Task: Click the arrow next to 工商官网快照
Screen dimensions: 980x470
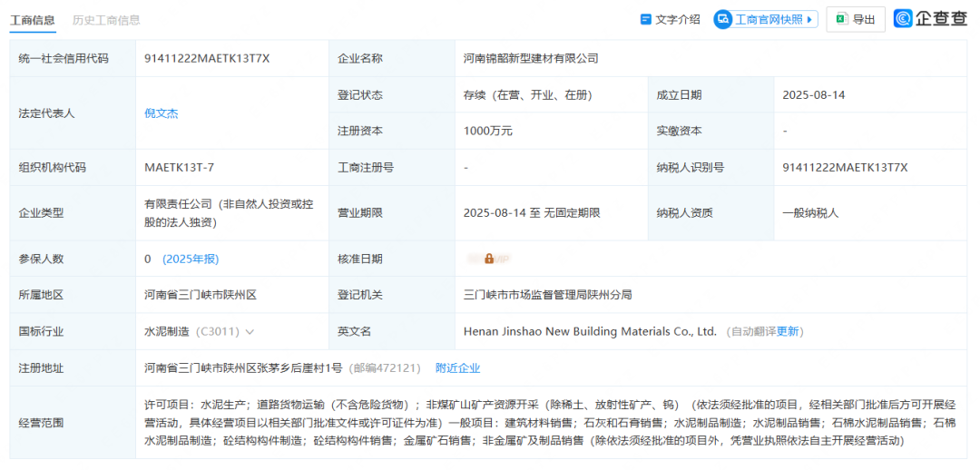Action: pyautogui.click(x=810, y=19)
